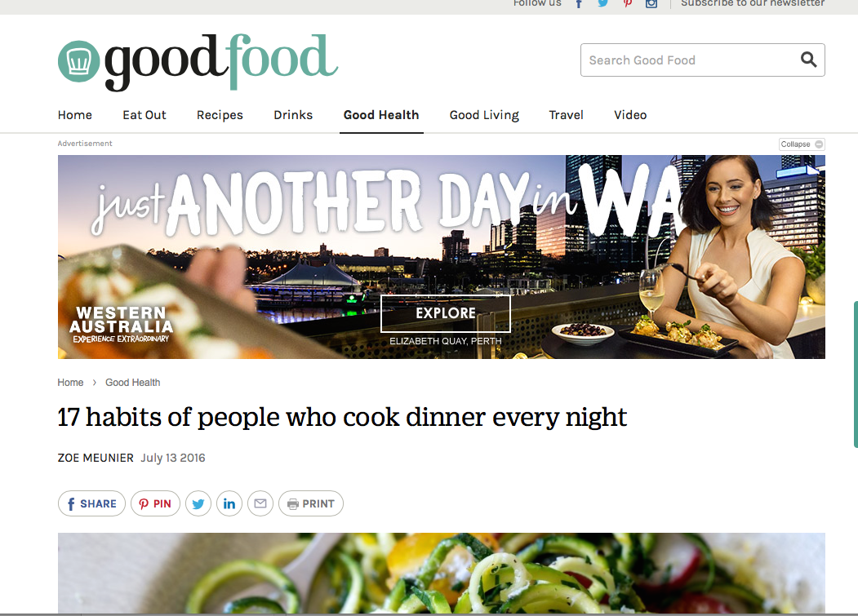Viewport: 858px width, 616px height.
Task: Click the search magnifying glass icon
Action: (x=808, y=59)
